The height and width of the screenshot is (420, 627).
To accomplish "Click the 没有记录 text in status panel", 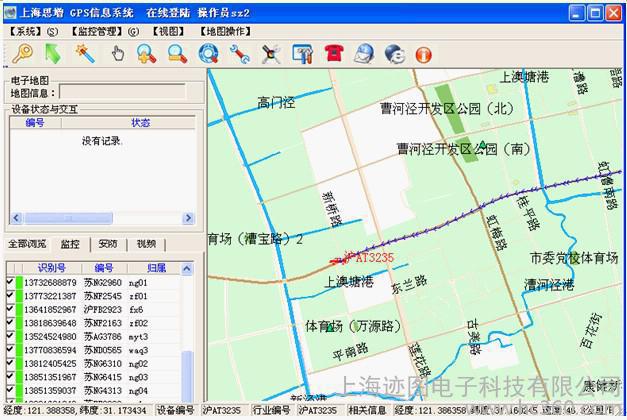I will [102, 141].
